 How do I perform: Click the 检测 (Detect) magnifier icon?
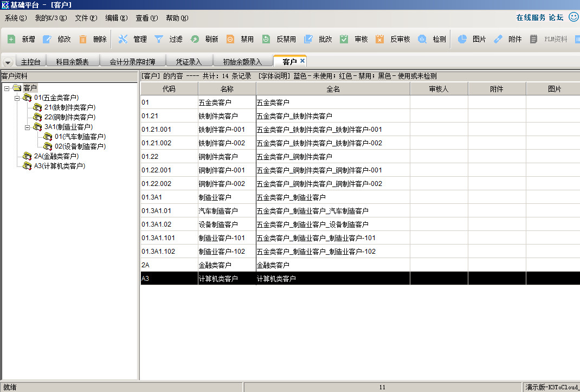[x=422, y=39]
